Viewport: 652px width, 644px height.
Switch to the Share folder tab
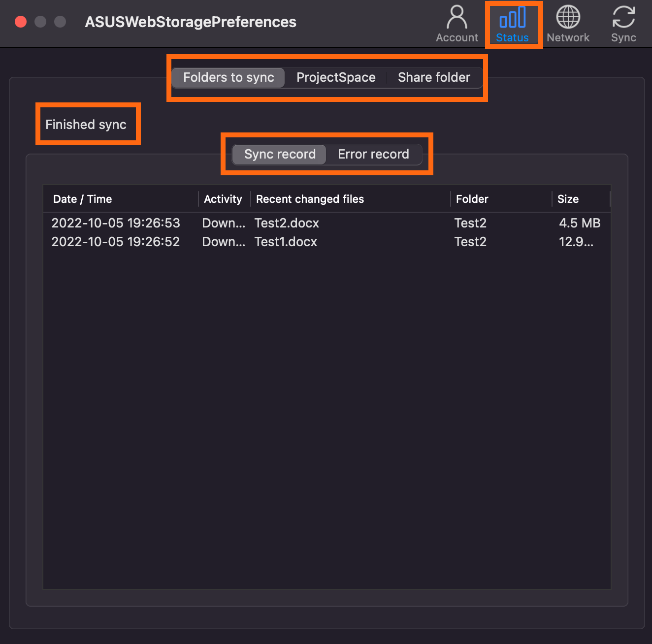[x=434, y=77]
